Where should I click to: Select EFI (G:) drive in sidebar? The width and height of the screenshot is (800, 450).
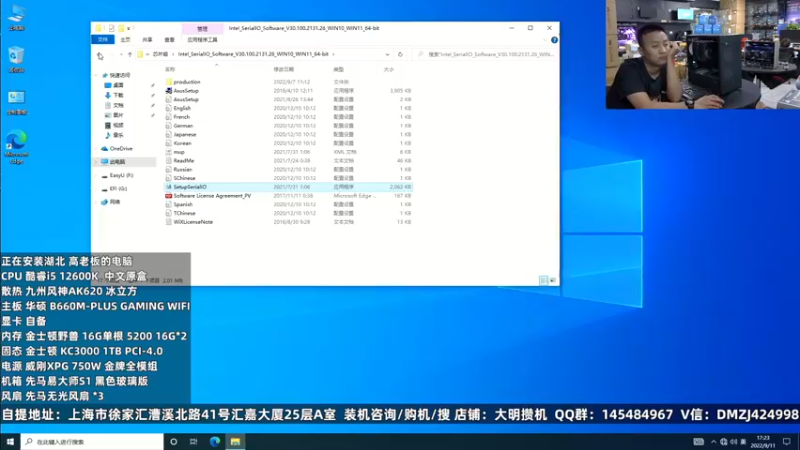point(118,189)
